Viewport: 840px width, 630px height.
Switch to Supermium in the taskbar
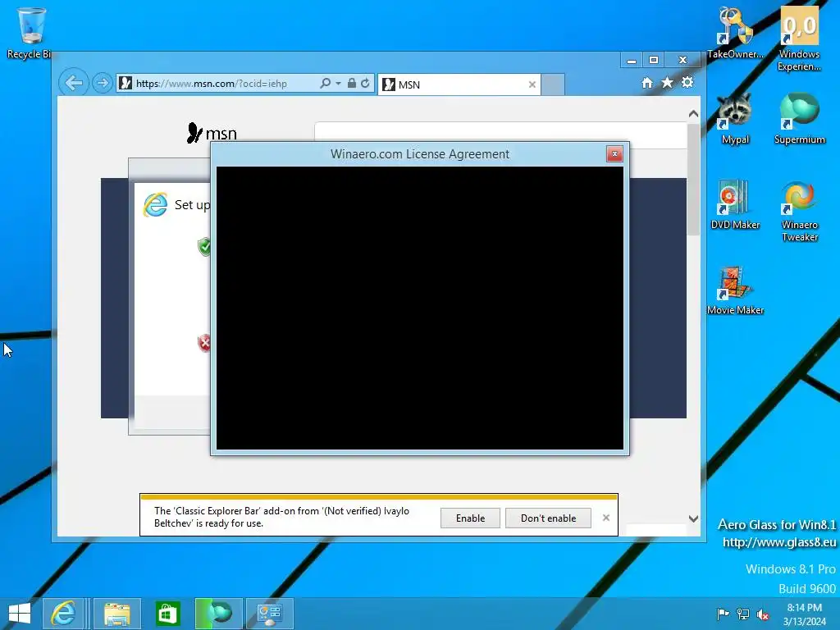click(x=218, y=614)
